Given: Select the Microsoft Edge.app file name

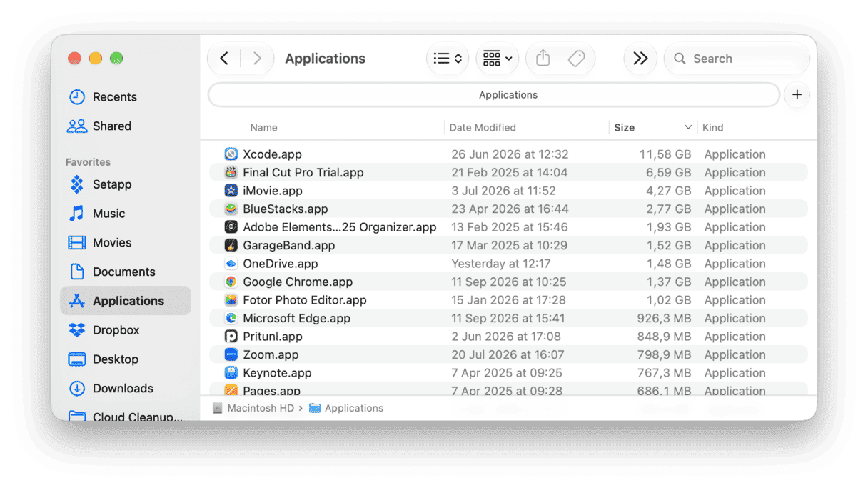Looking at the screenshot, I should pyautogui.click(x=296, y=319).
